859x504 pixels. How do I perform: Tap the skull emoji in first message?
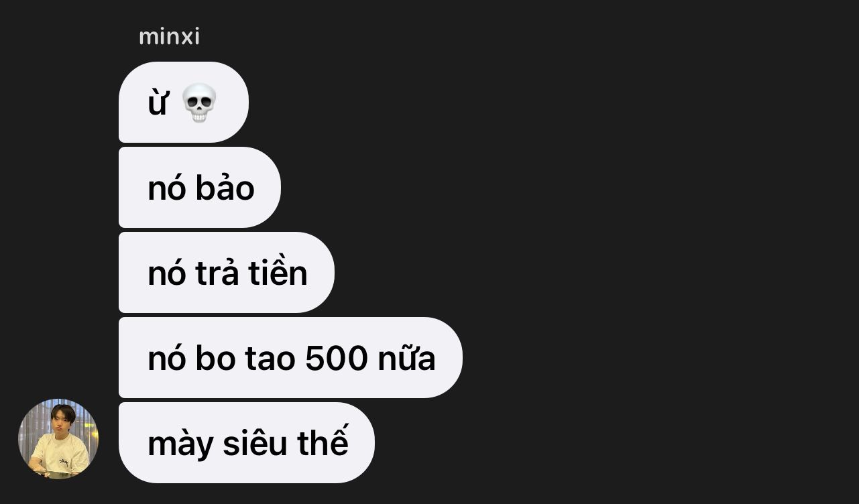[199, 103]
